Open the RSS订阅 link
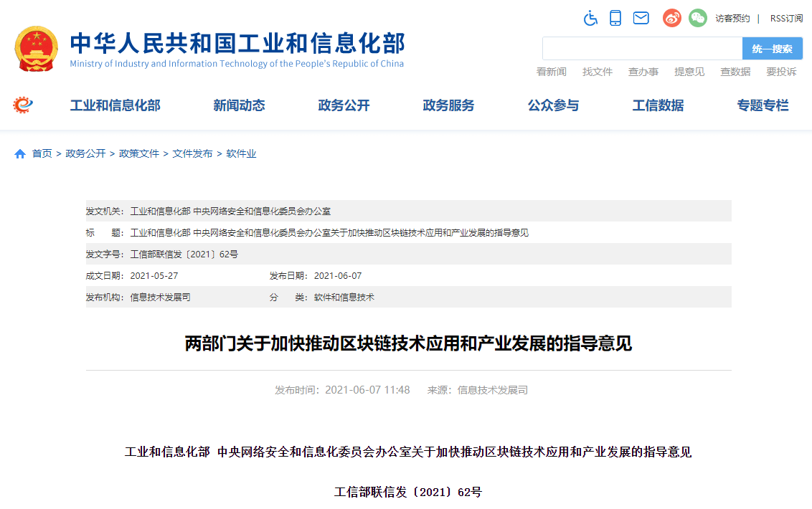The image size is (812, 509). [786, 19]
